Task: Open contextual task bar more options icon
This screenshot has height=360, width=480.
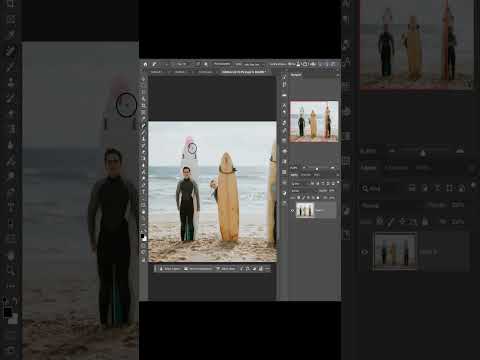Action: point(267,268)
